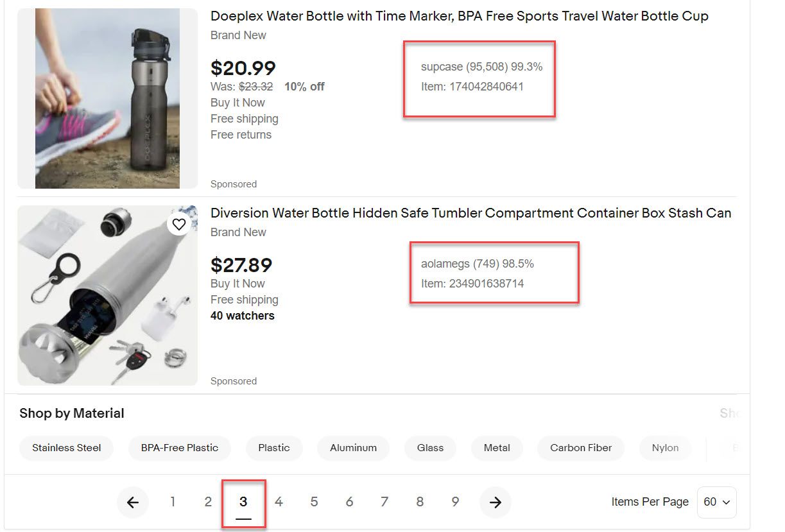Add Diversion Water Bottle to watchlist heart
The image size is (785, 532).
[x=179, y=224]
